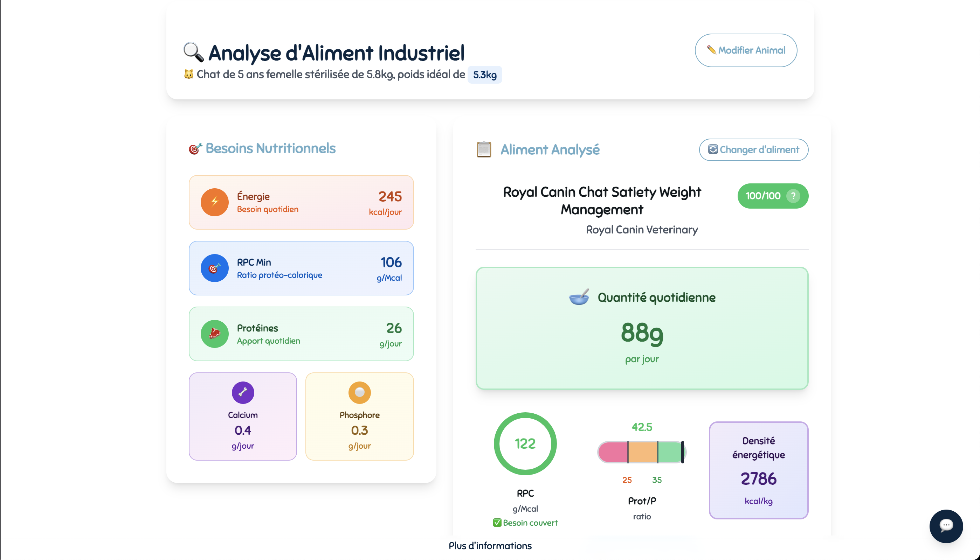
Task: Open the chat bubble widget
Action: (946, 526)
